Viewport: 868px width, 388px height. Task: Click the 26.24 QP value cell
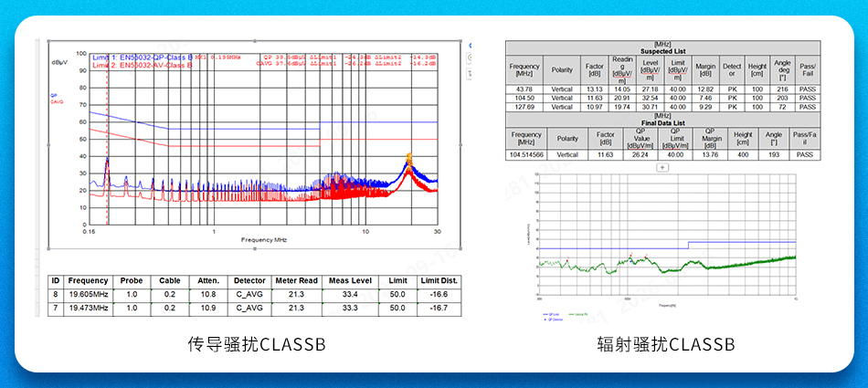(x=642, y=155)
